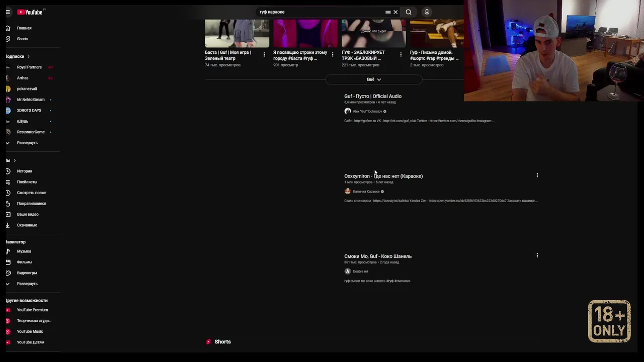644x362 pixels.
Task: Open Творческая студия
Action: [x=34, y=321]
